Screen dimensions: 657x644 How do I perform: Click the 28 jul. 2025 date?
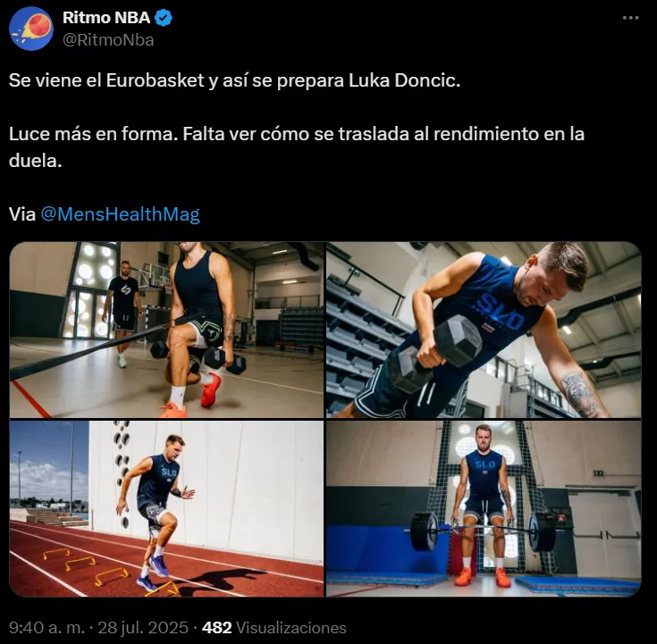tap(143, 628)
